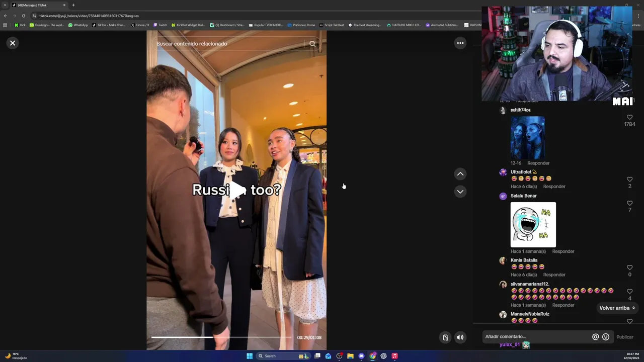Like ManuelyNubiaRuiz's comment

click(x=629, y=321)
